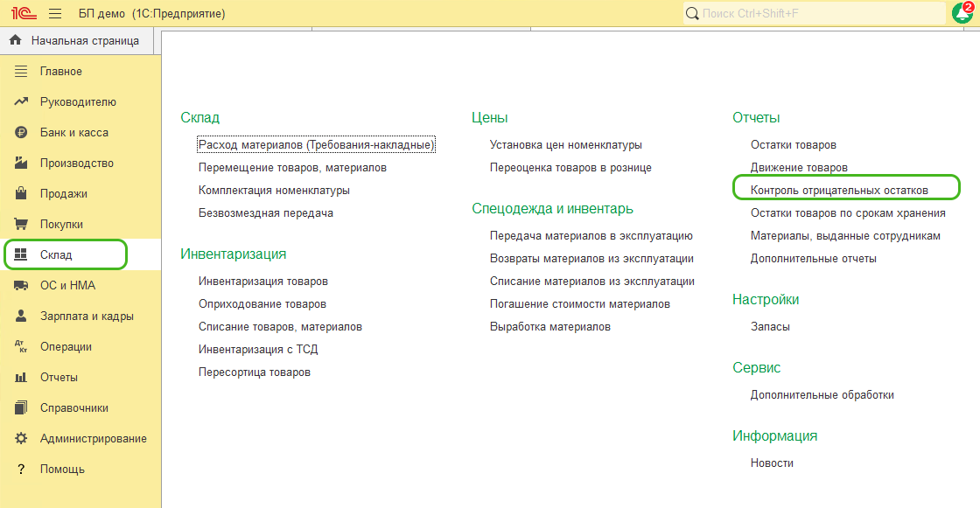Open Расход материалов (Требования-накладные)
This screenshot has height=508, width=980.
tap(316, 145)
